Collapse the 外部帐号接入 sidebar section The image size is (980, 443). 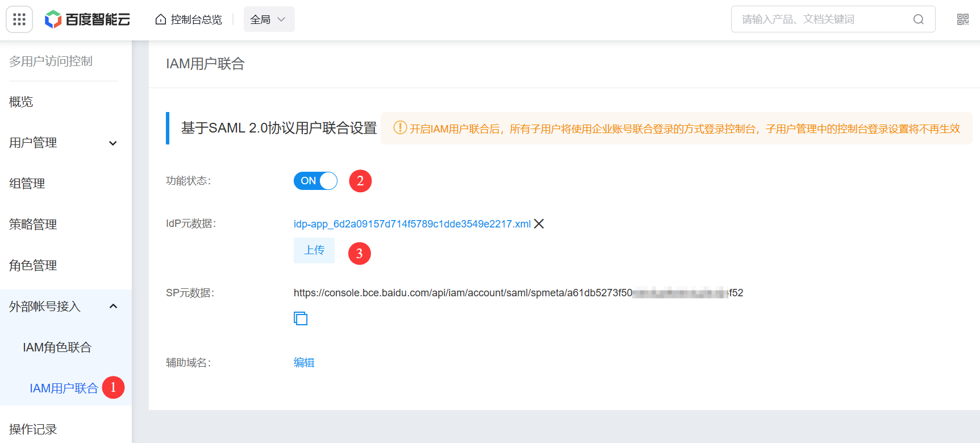coord(113,307)
